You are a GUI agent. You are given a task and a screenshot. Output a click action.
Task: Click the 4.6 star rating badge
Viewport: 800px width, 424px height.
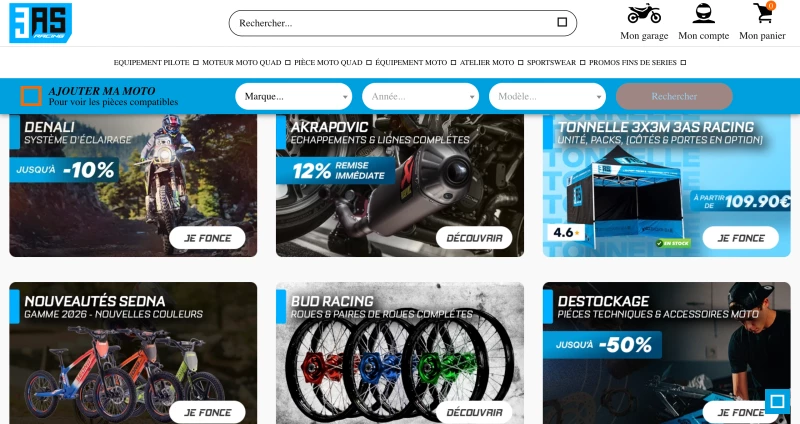point(566,233)
